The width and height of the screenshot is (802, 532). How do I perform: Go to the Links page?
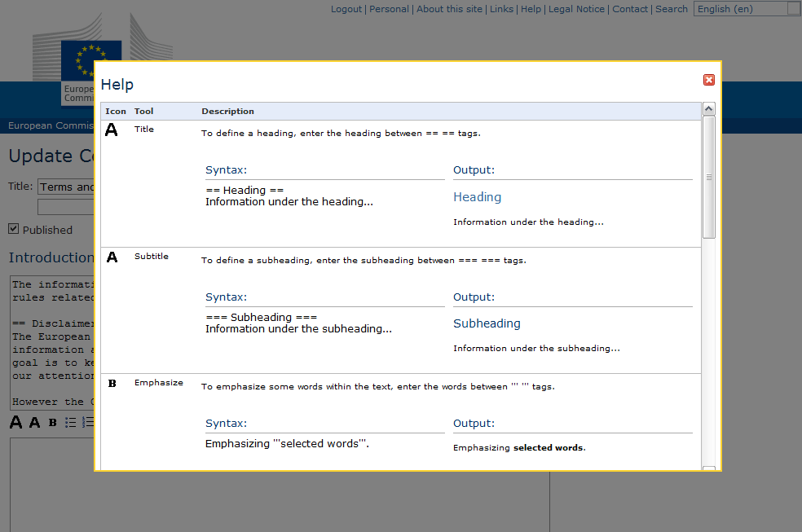pos(501,9)
